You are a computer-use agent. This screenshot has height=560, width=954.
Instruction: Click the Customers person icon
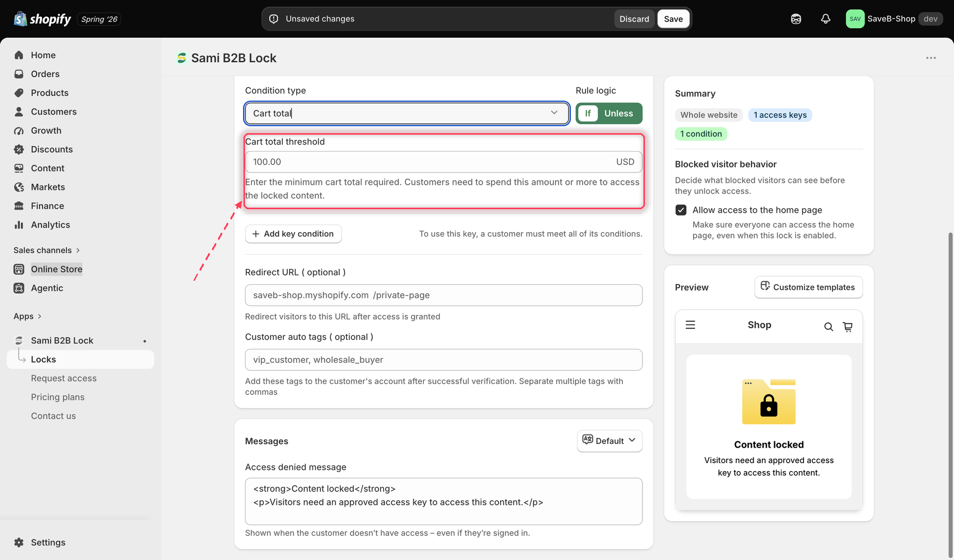click(19, 112)
